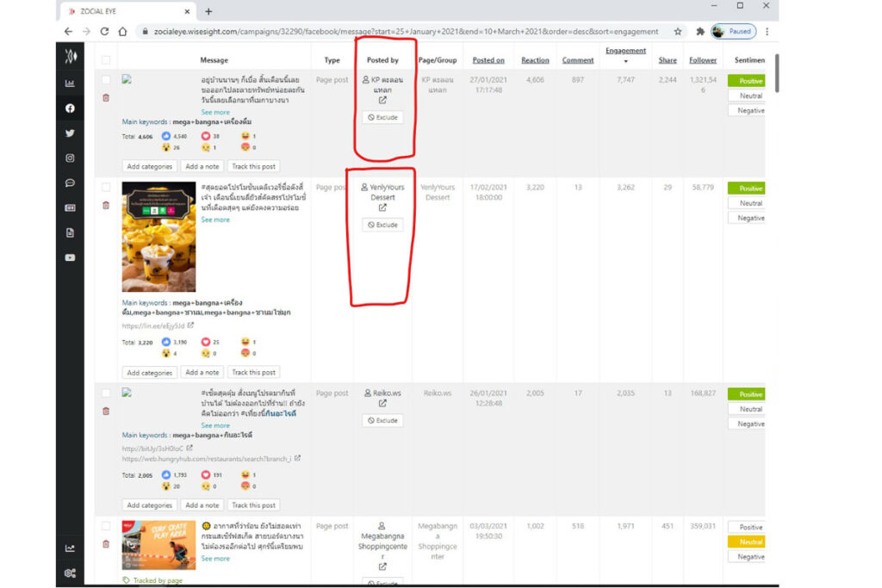Open the document channel icon in sidebar

[x=70, y=232]
